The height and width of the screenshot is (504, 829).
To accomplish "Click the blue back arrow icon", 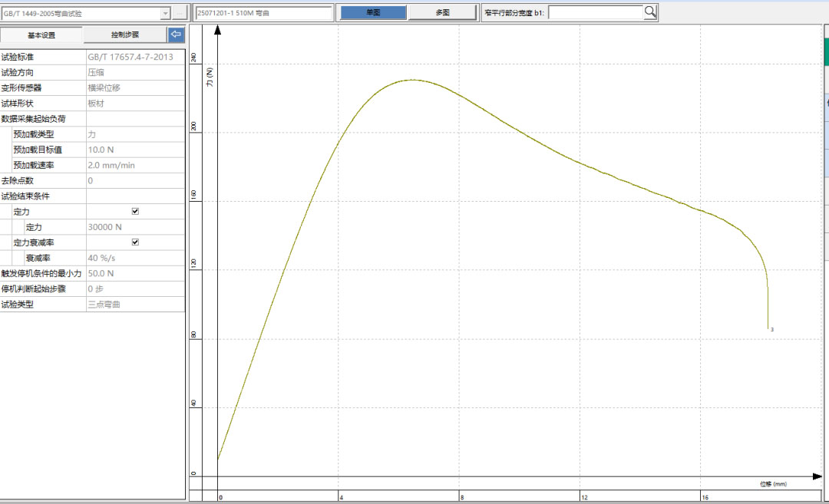I will point(177,35).
